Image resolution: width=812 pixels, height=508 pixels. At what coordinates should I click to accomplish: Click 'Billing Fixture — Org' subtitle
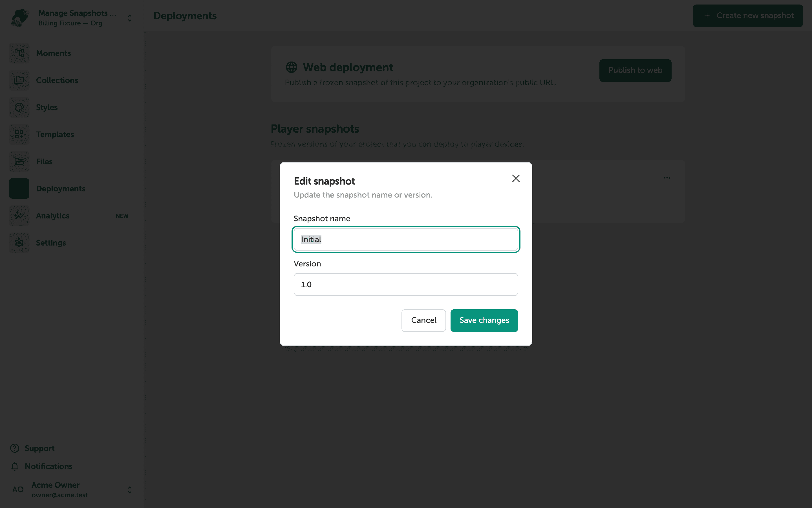pos(70,23)
